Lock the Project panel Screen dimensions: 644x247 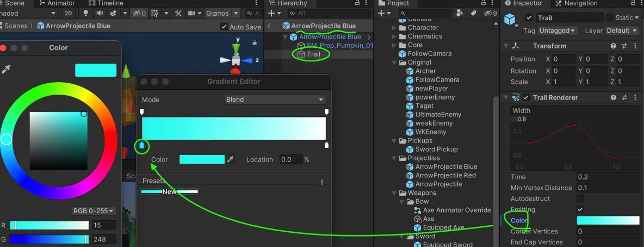tap(483, 3)
